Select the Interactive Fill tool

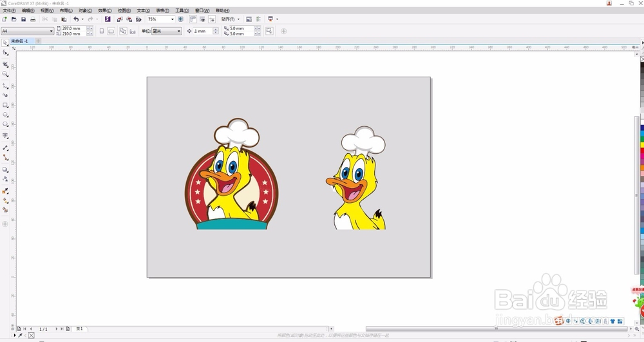click(x=5, y=200)
